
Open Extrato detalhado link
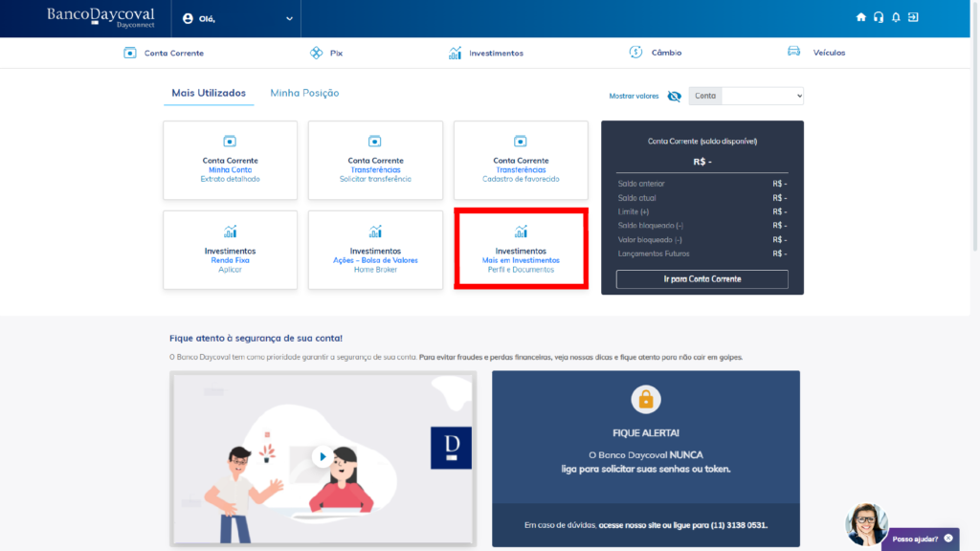click(230, 179)
